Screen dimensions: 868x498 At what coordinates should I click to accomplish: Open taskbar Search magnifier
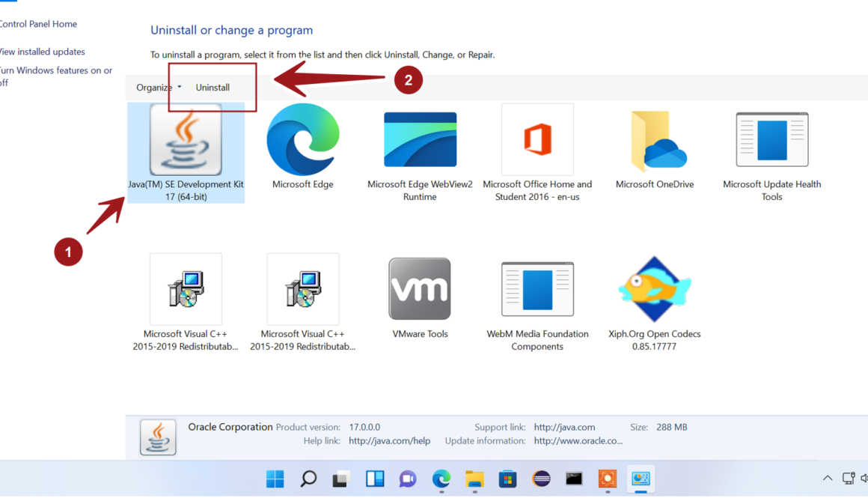pyautogui.click(x=308, y=479)
